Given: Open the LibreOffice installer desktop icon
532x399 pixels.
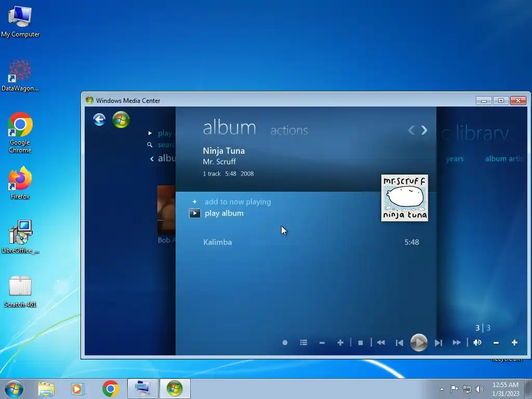Looking at the screenshot, I should point(20,237).
